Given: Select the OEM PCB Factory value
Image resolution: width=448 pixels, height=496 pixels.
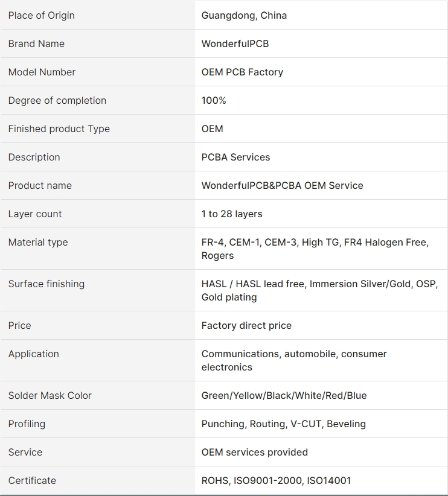Looking at the screenshot, I should [x=242, y=72].
